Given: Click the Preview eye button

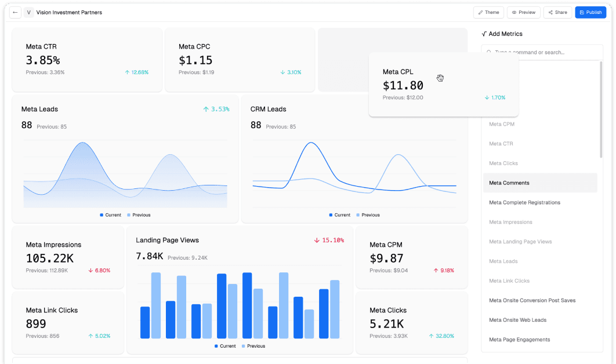Looking at the screenshot, I should click(523, 12).
